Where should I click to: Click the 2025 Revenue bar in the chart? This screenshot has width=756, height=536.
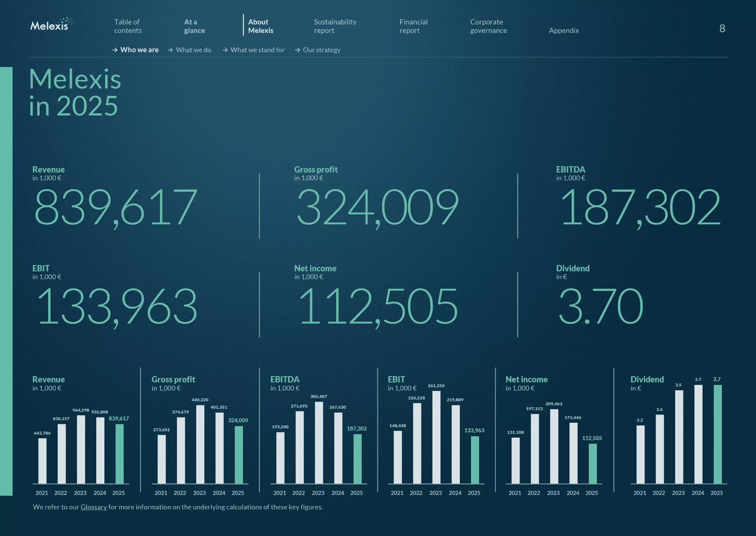coord(119,454)
